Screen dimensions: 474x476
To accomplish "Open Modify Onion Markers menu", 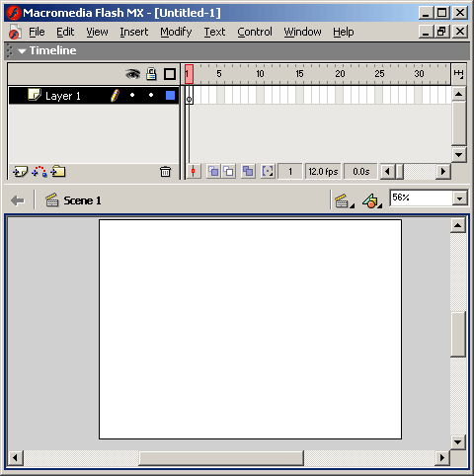I will coord(268,172).
